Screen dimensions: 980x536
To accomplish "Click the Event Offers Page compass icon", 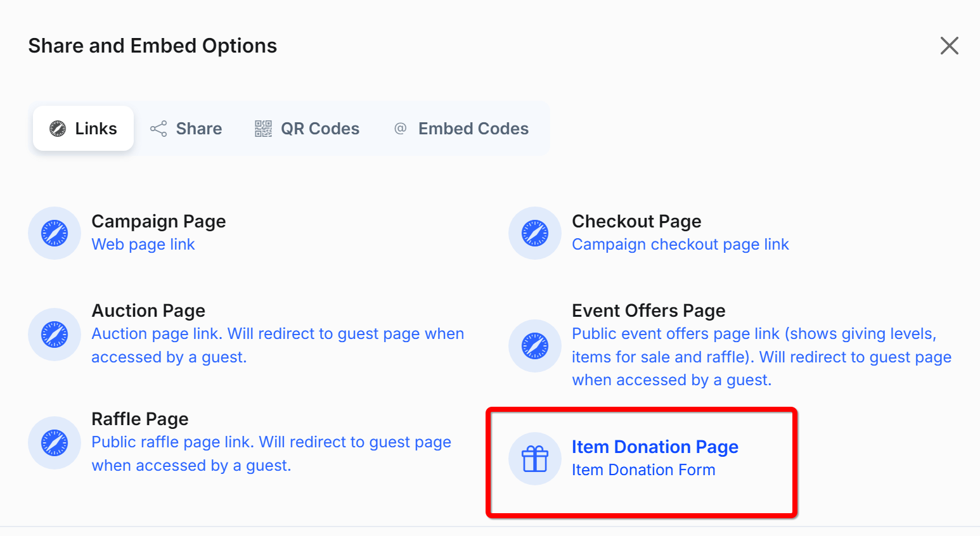I will click(535, 346).
